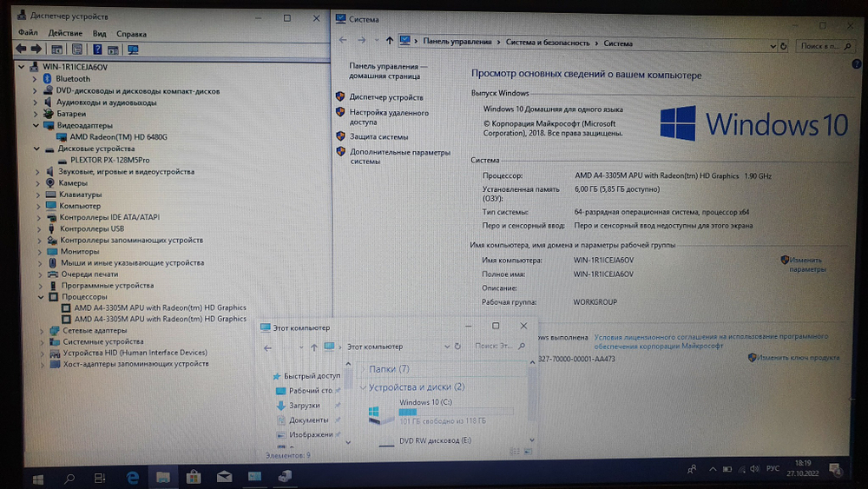Open taskbar Search
This screenshot has width=868, height=489.
69,479
